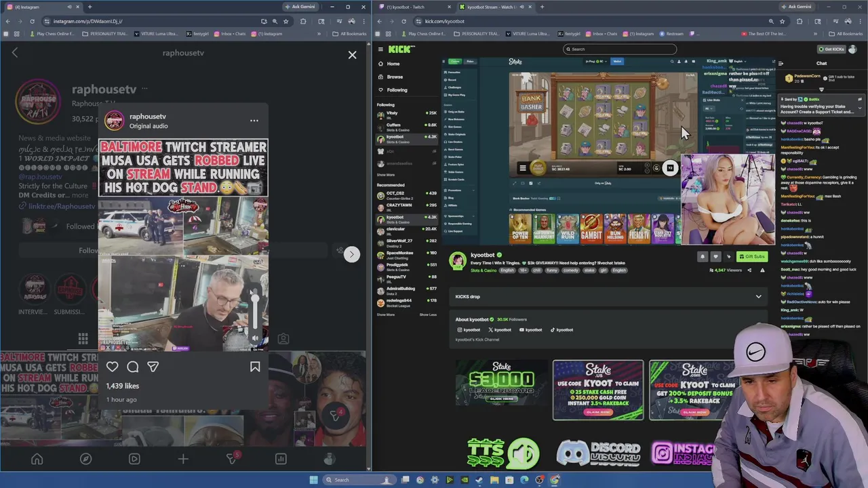Show more bookmarks chevron in Instagram window
Screen dimensions: 868x488
319,34
